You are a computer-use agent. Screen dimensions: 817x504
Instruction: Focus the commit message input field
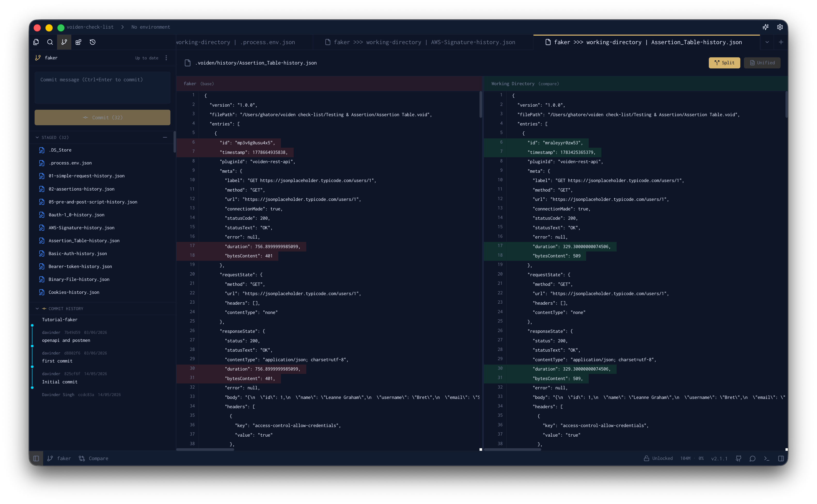point(102,87)
